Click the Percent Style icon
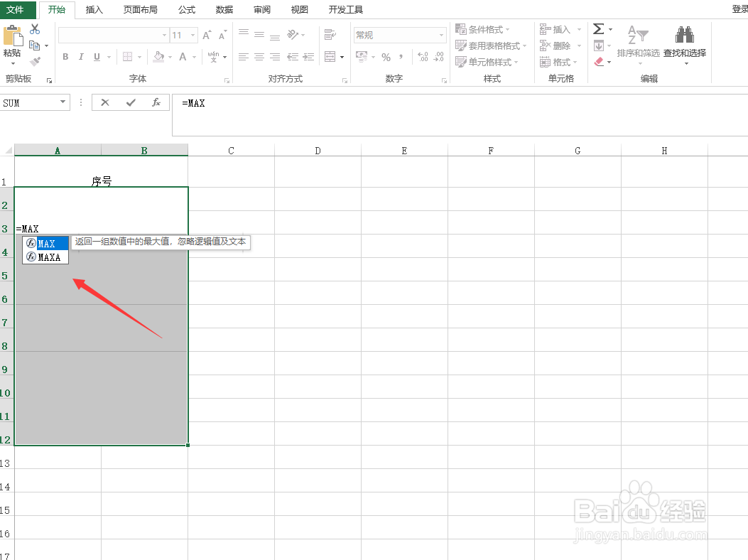 [x=386, y=58]
